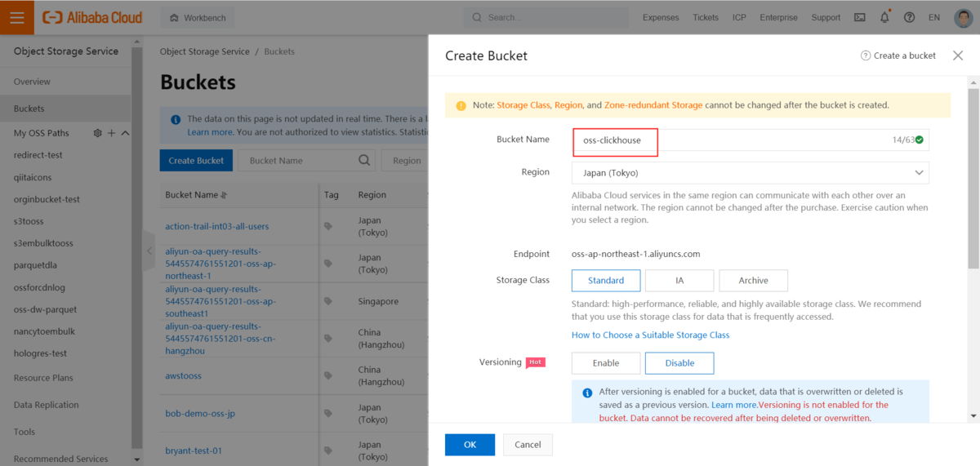Open How to Choose a Suitable Storage Class
The image size is (980, 466).
click(650, 335)
